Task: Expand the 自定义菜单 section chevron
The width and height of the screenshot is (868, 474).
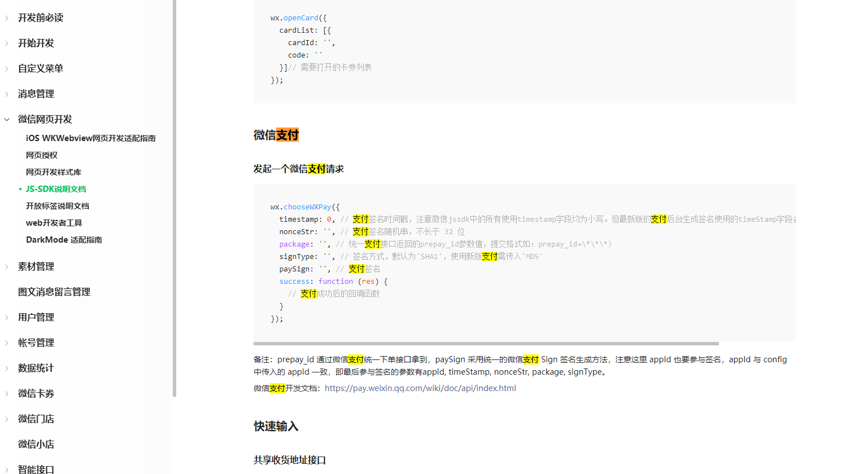Action: point(7,69)
